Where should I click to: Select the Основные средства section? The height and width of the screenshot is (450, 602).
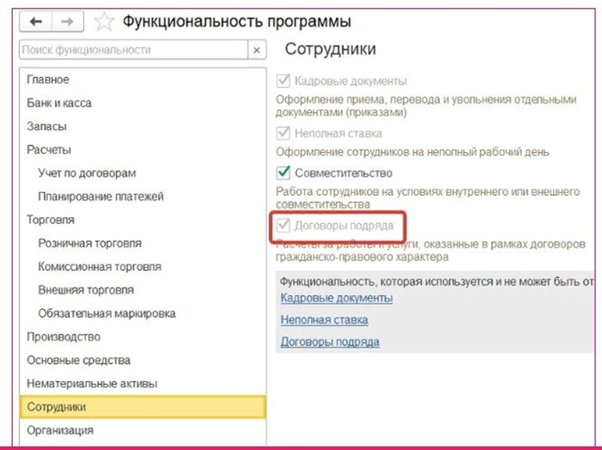tap(73, 360)
